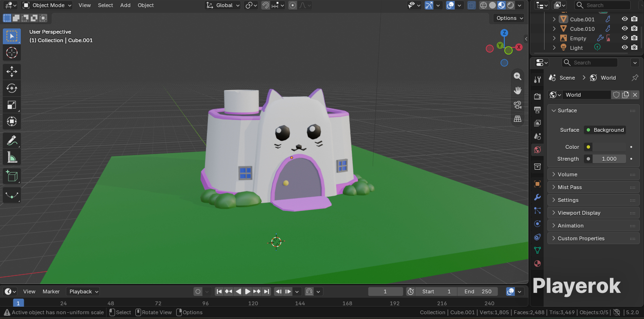Open the World properties tab

point(537,150)
